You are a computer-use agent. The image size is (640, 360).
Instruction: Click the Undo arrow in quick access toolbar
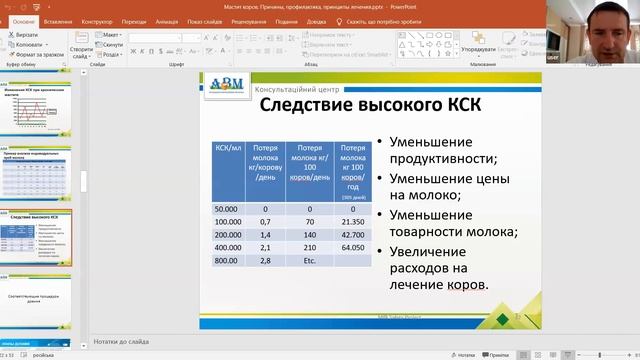pos(8,7)
